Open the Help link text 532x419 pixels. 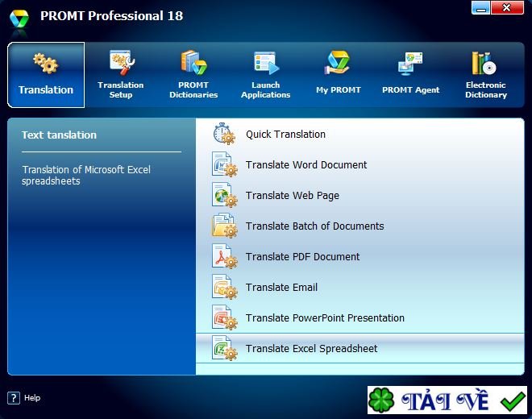tap(32, 398)
